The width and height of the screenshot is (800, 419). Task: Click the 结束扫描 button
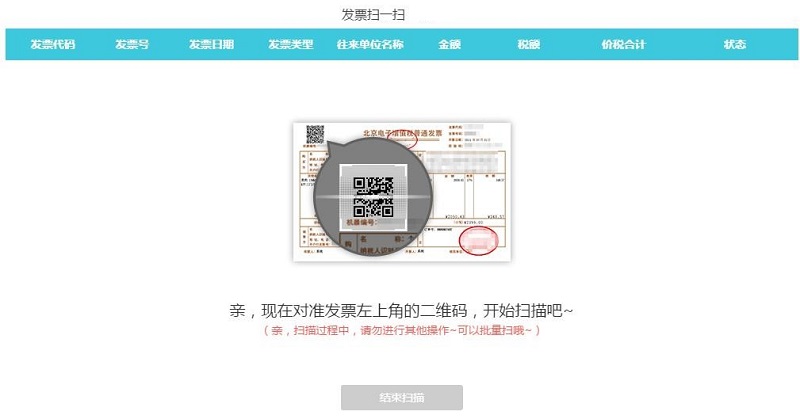[402, 398]
